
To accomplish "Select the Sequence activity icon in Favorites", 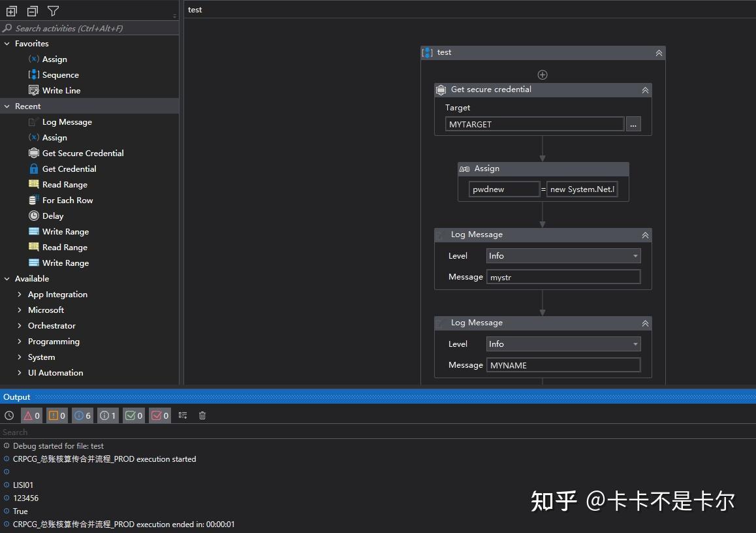I will (34, 74).
